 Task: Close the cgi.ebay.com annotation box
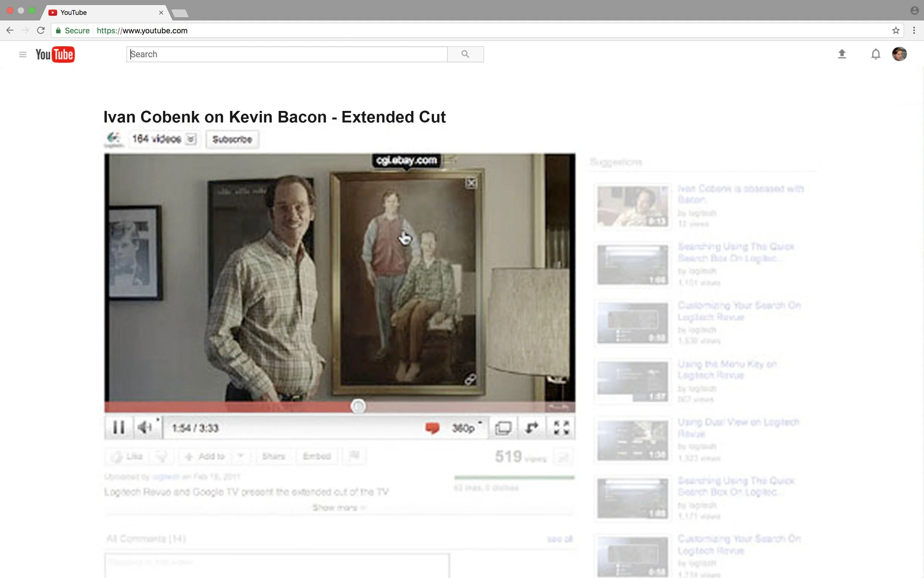pos(471,183)
